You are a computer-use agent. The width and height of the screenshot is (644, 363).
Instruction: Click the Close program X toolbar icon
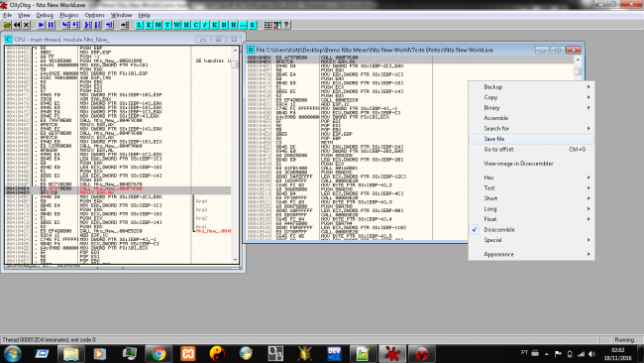click(27, 25)
